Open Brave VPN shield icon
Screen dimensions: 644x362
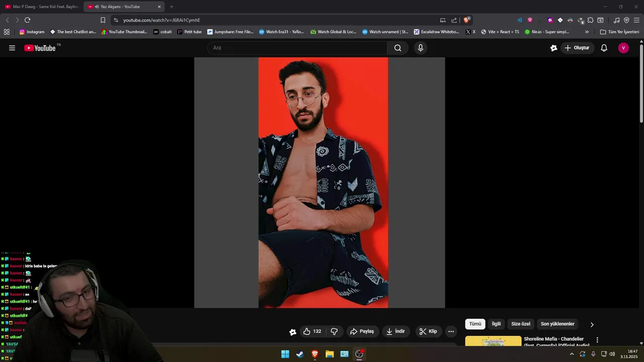click(626, 20)
